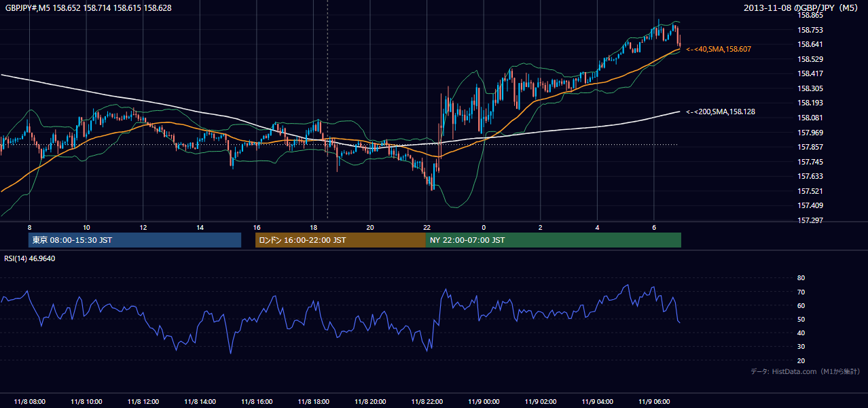Click hour tick '22' below price chart
The width and height of the screenshot is (868, 408).
tap(427, 227)
